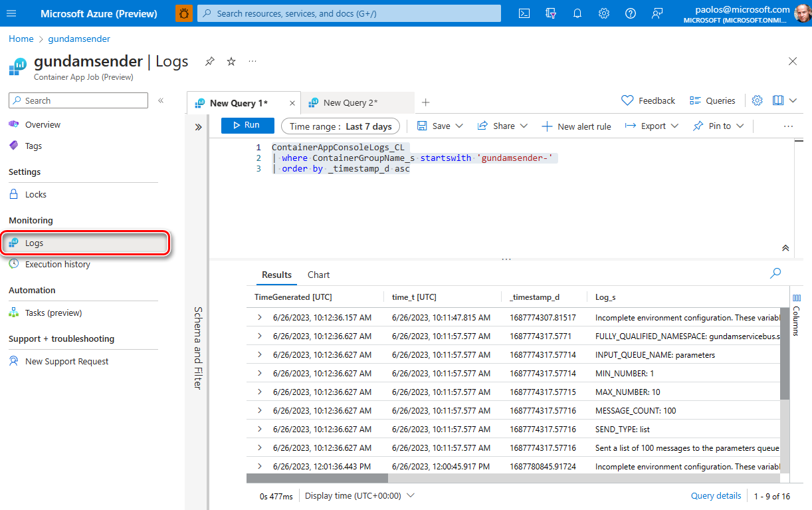Search results with the magnifier icon
Viewport: 812px width, 510px height.
pos(775,273)
